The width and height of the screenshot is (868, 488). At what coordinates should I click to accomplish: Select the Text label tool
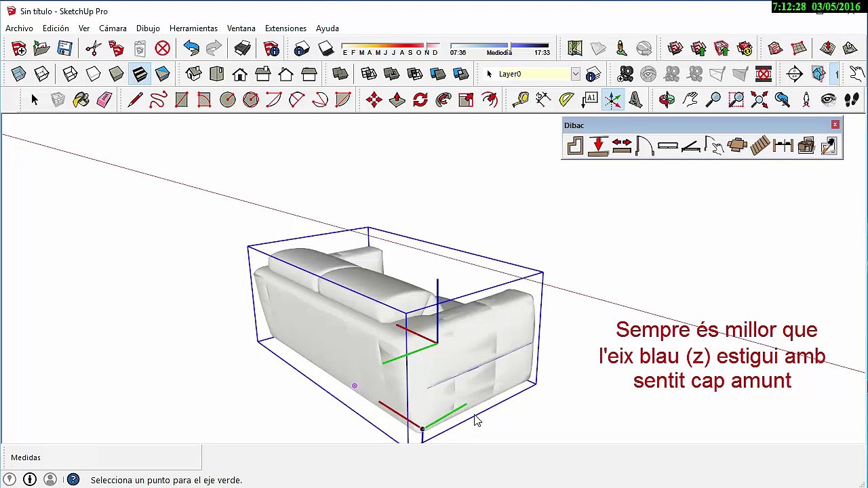coord(589,100)
